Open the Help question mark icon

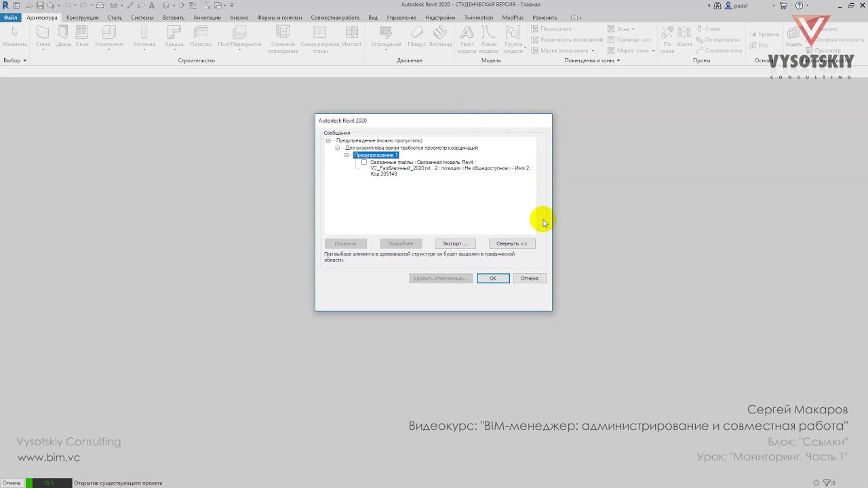(x=798, y=5)
